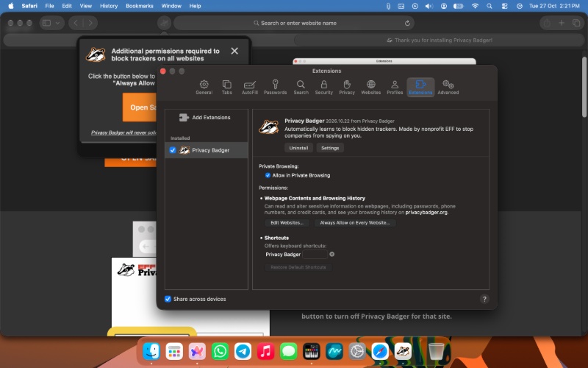Image resolution: width=588 pixels, height=368 pixels.
Task: Select Privacy Badger in the installed list
Action: [x=207, y=150]
